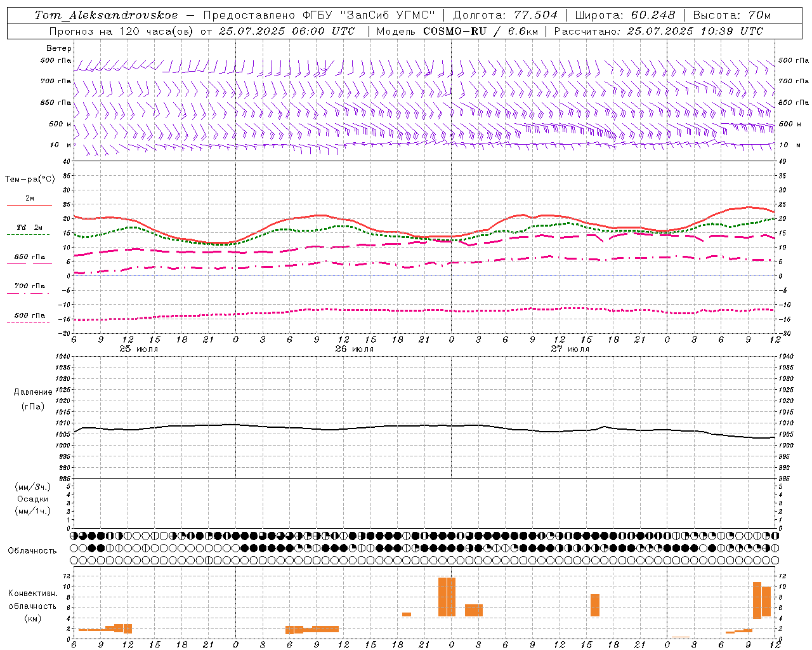Click the 500 гПа temperature legend entry

pos(30,315)
